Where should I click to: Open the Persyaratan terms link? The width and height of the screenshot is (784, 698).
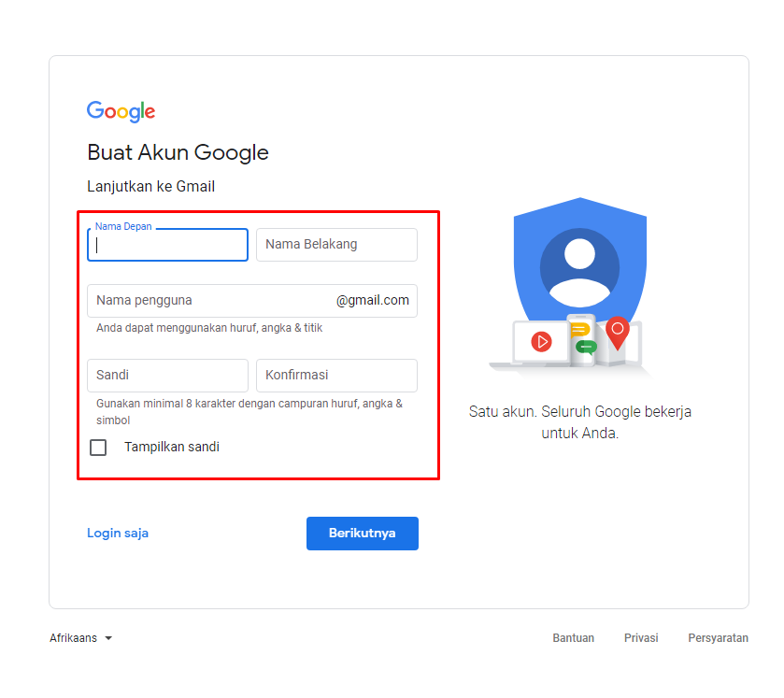[x=718, y=638]
